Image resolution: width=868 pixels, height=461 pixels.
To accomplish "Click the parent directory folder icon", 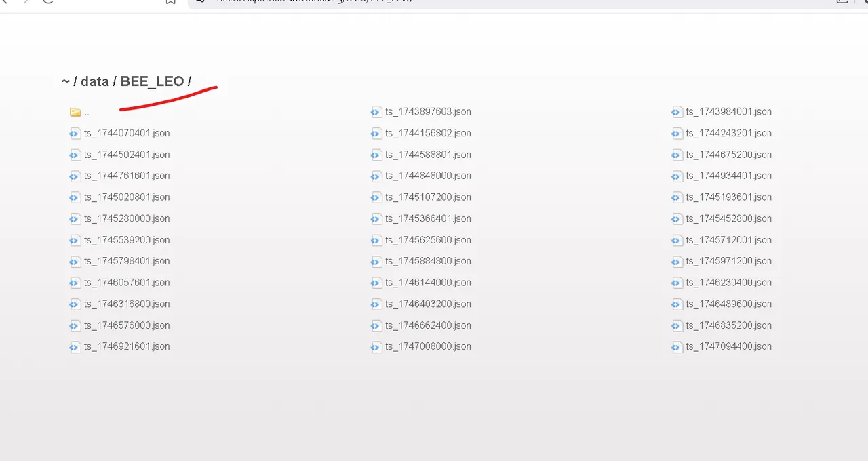I will tap(75, 113).
